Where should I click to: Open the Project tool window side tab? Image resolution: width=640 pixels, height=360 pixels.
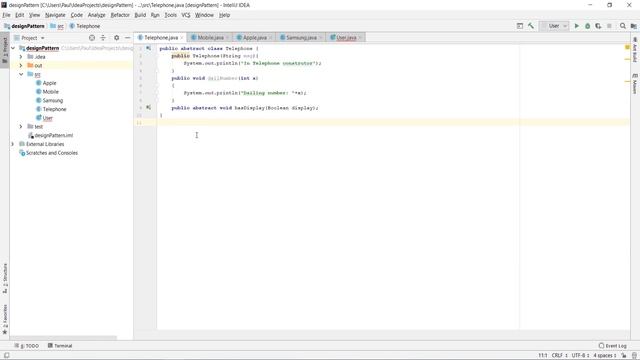pos(5,50)
